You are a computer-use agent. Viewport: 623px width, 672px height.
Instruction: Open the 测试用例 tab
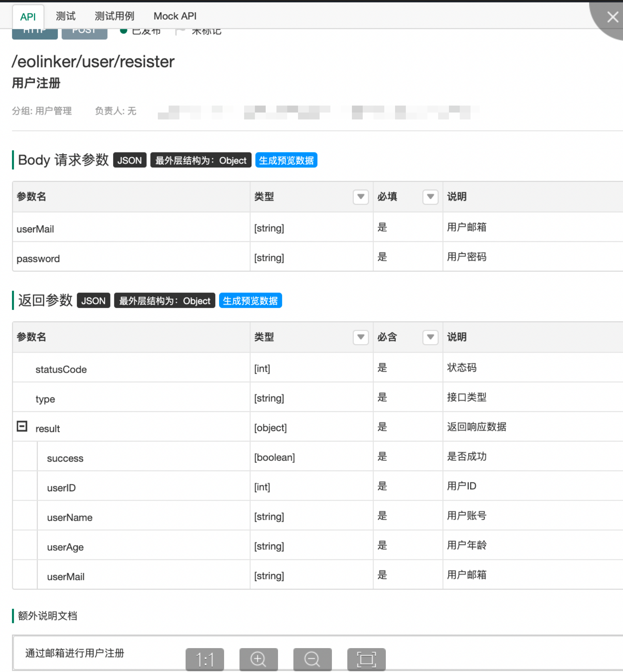[114, 16]
